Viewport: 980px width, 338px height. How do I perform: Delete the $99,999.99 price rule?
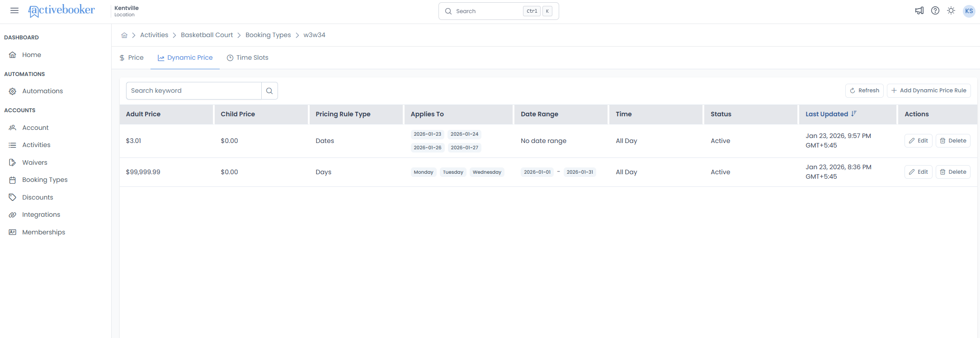click(x=953, y=172)
